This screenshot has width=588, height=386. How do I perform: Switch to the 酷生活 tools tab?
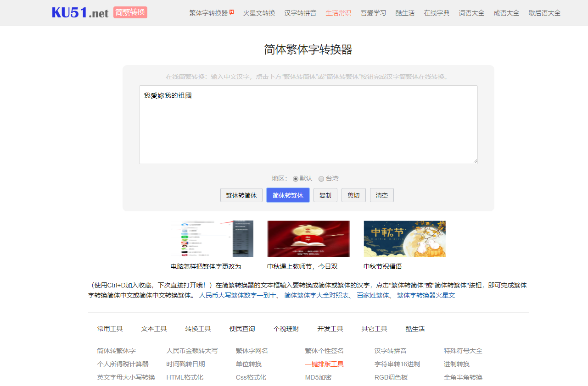coord(415,329)
